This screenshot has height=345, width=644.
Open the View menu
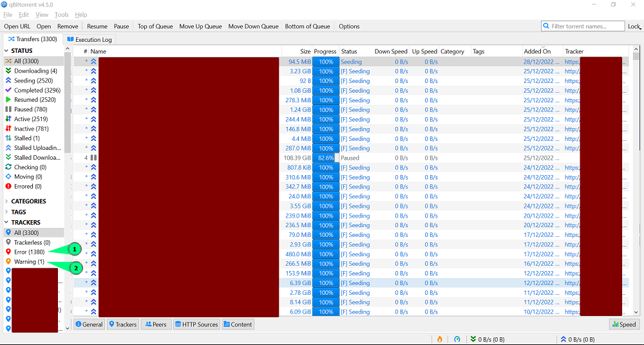42,15
